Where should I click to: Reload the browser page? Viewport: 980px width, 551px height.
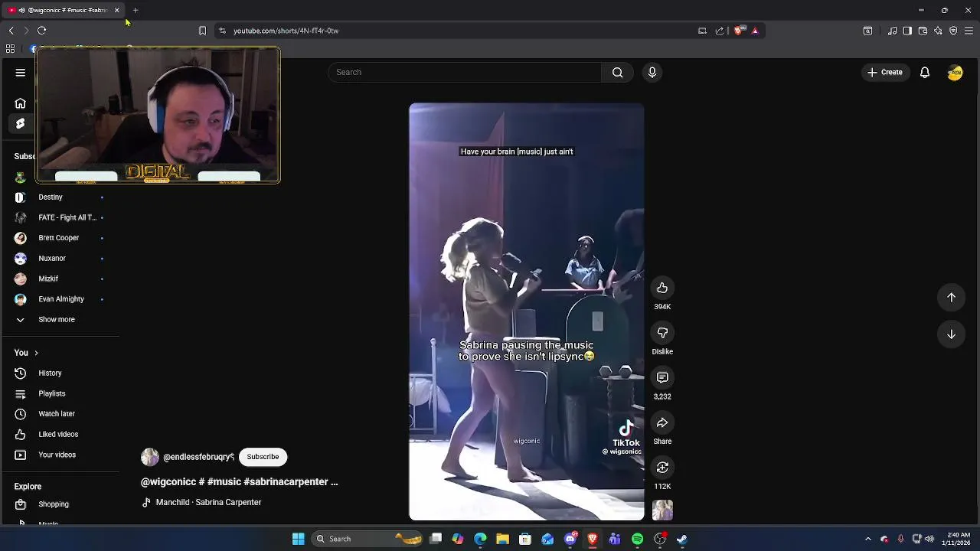click(42, 31)
